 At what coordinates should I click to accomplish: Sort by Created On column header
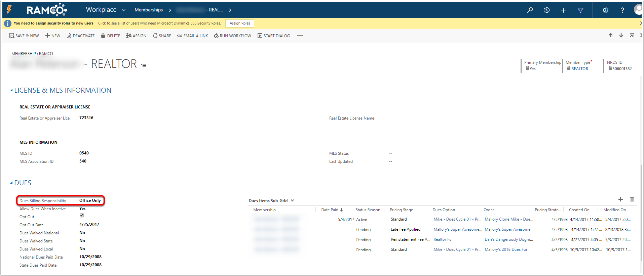click(579, 210)
